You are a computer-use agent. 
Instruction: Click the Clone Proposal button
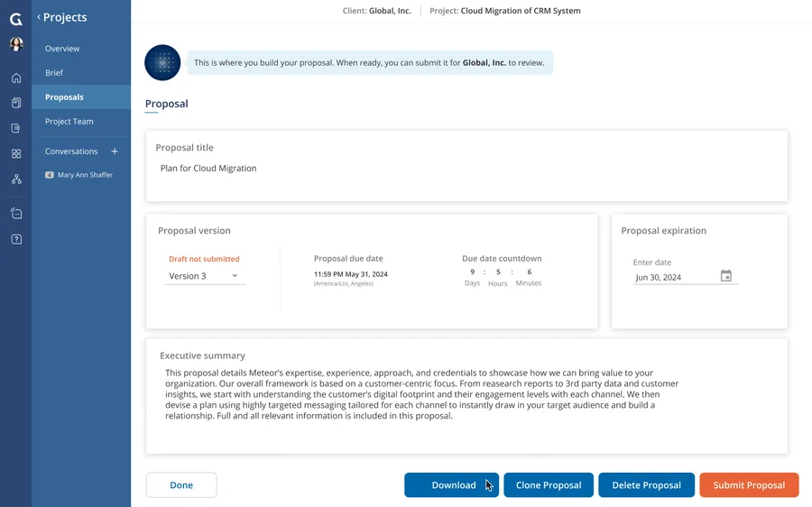[549, 485]
